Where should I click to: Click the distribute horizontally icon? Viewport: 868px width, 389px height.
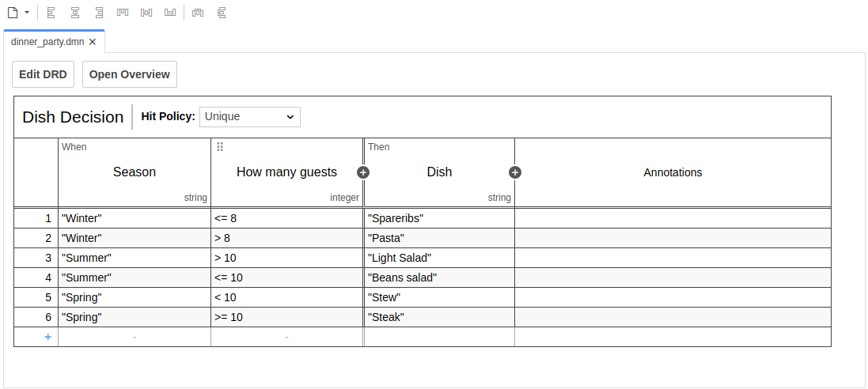[198, 13]
